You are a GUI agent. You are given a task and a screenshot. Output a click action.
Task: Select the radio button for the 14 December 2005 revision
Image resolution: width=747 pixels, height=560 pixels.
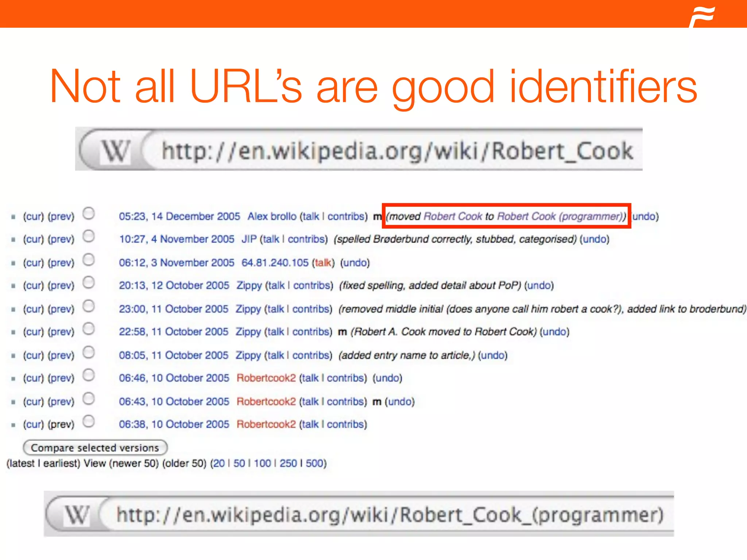point(89,213)
